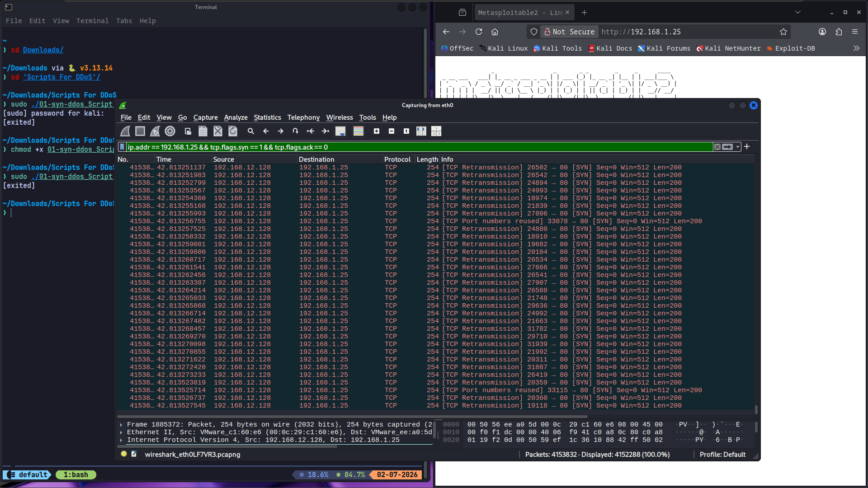868x488 pixels.
Task: Open Wireshark Telephony menu
Action: click(303, 117)
